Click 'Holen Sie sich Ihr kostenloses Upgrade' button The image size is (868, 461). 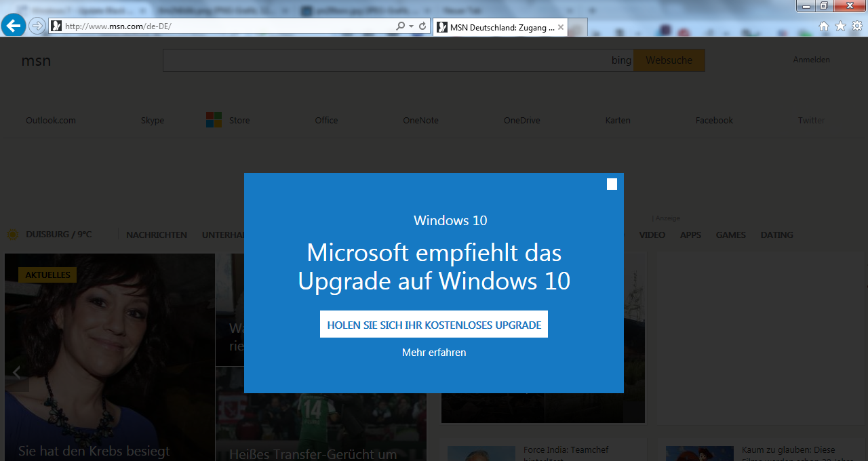[434, 325]
